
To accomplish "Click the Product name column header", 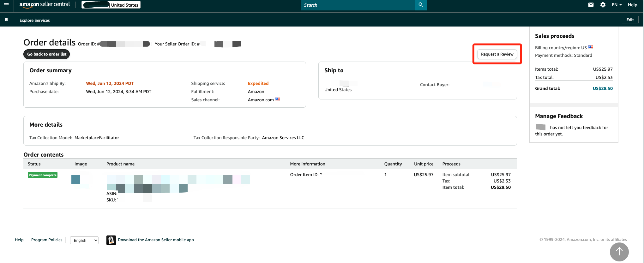I will pyautogui.click(x=120, y=164).
